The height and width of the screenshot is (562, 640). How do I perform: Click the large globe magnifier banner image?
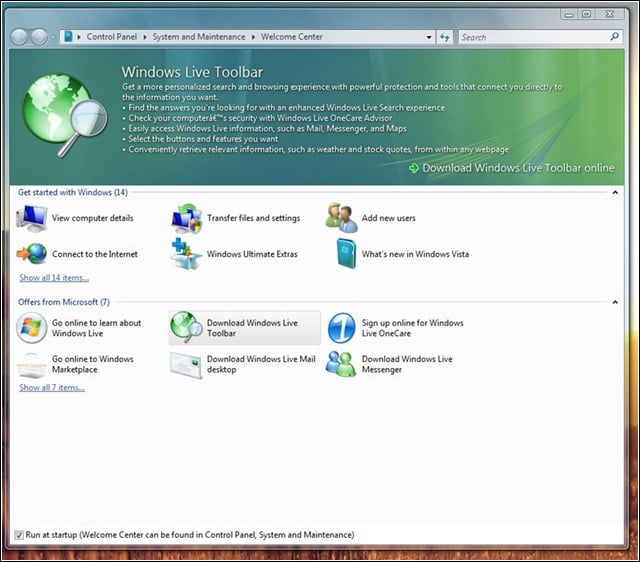[x=64, y=115]
